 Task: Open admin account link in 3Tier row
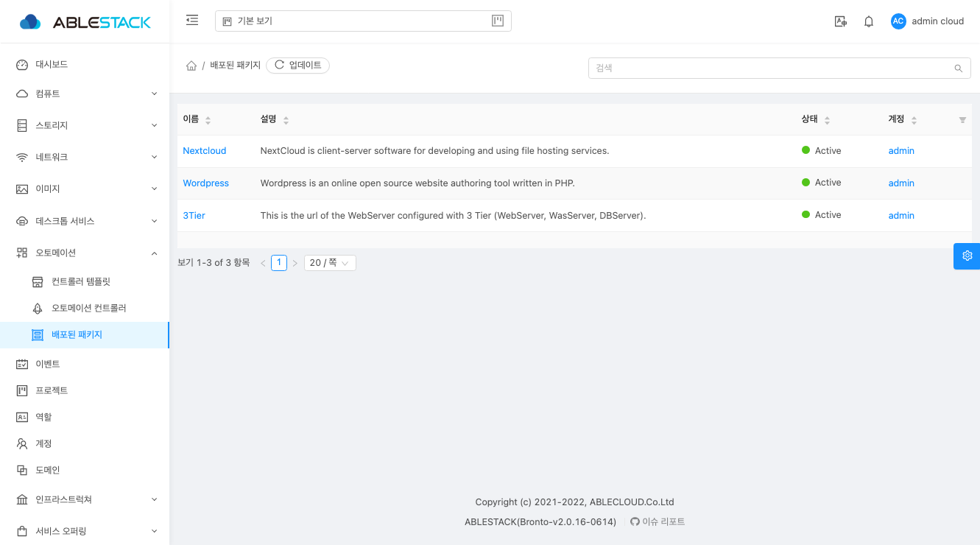(901, 216)
